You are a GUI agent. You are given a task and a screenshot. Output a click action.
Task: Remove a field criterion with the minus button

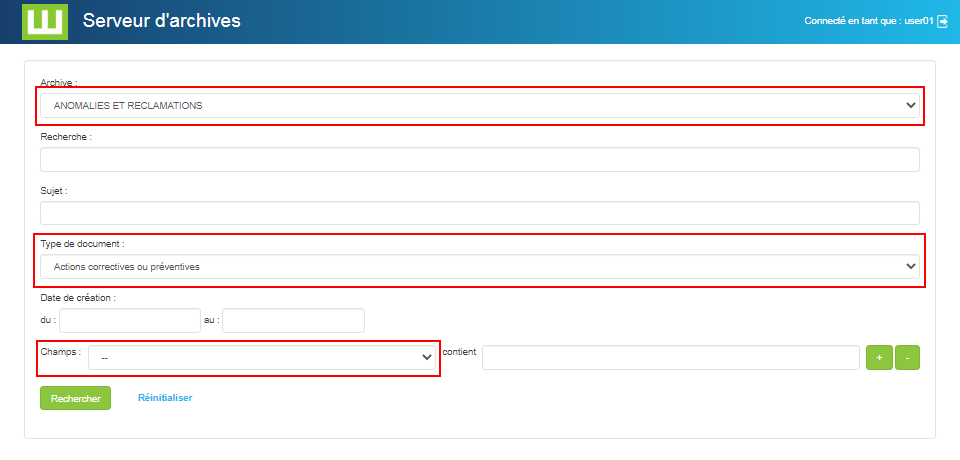pyautogui.click(x=907, y=358)
